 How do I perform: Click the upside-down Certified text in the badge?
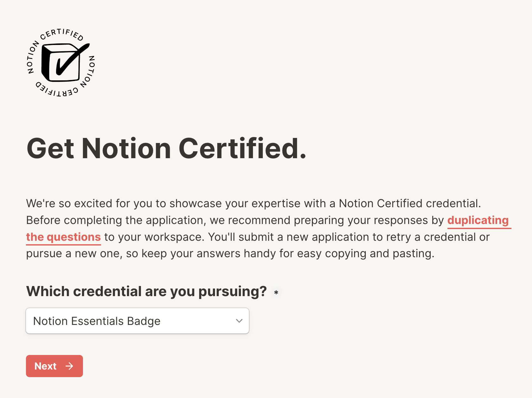tap(59, 92)
